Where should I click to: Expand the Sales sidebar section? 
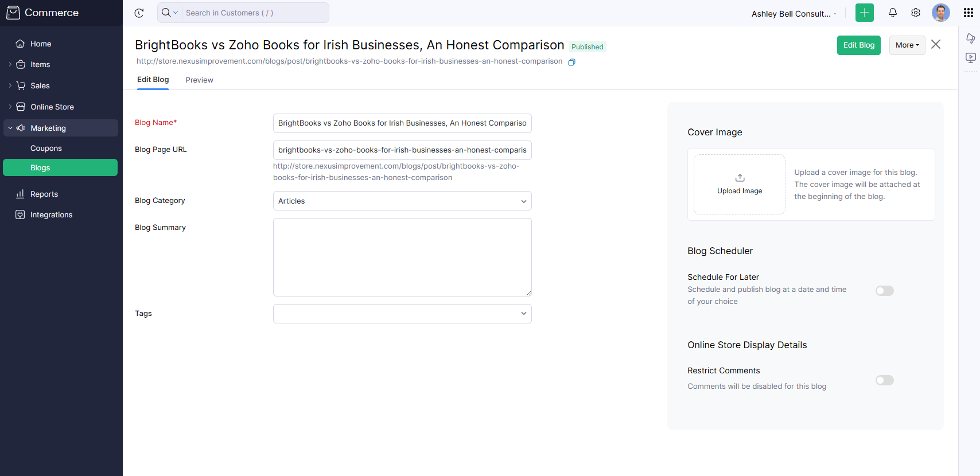tap(40, 85)
